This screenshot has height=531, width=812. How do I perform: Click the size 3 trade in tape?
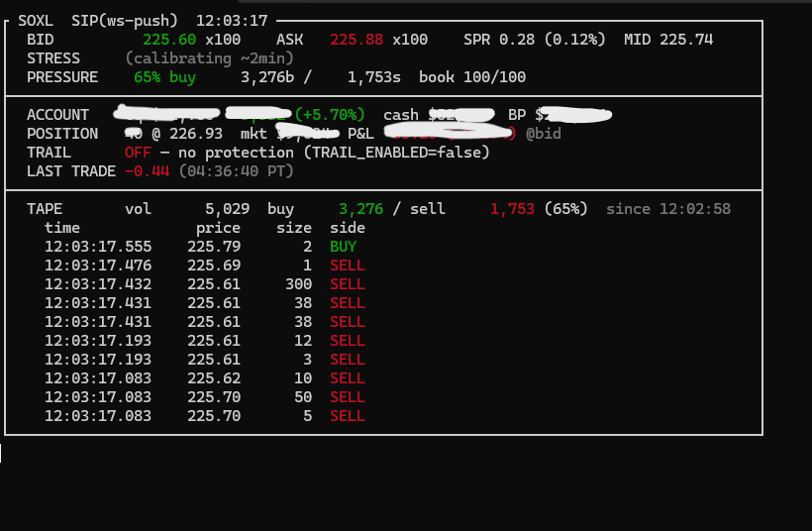(x=308, y=360)
